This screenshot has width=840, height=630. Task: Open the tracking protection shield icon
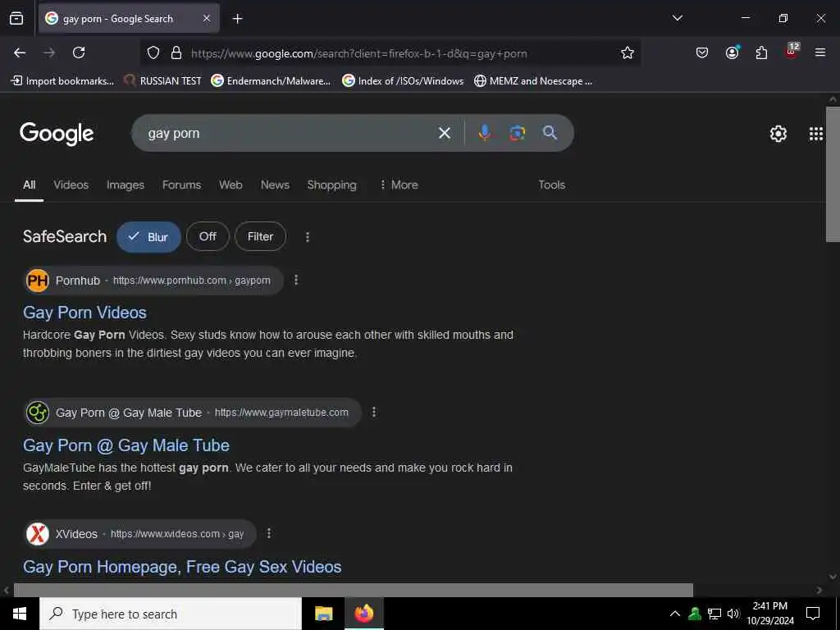pos(153,53)
